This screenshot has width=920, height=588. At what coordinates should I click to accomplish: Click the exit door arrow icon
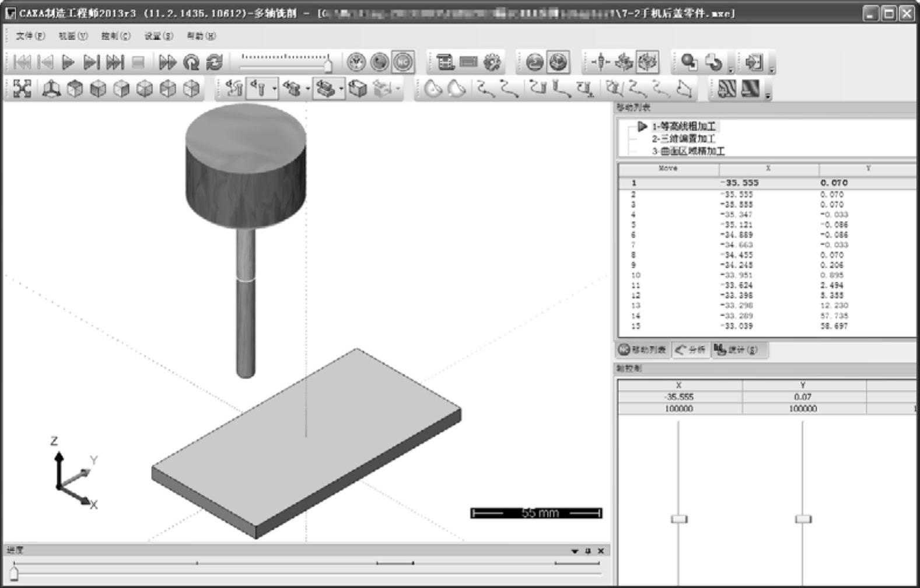coord(754,62)
